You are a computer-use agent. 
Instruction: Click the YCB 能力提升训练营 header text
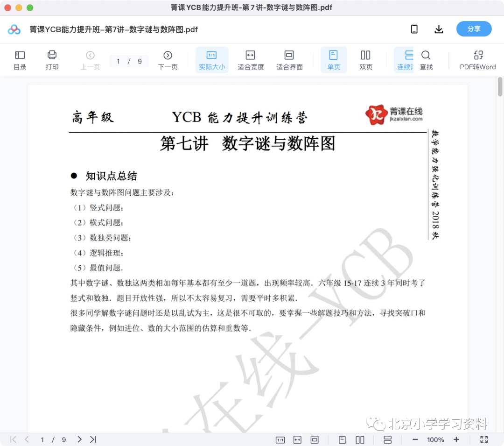[x=240, y=118]
